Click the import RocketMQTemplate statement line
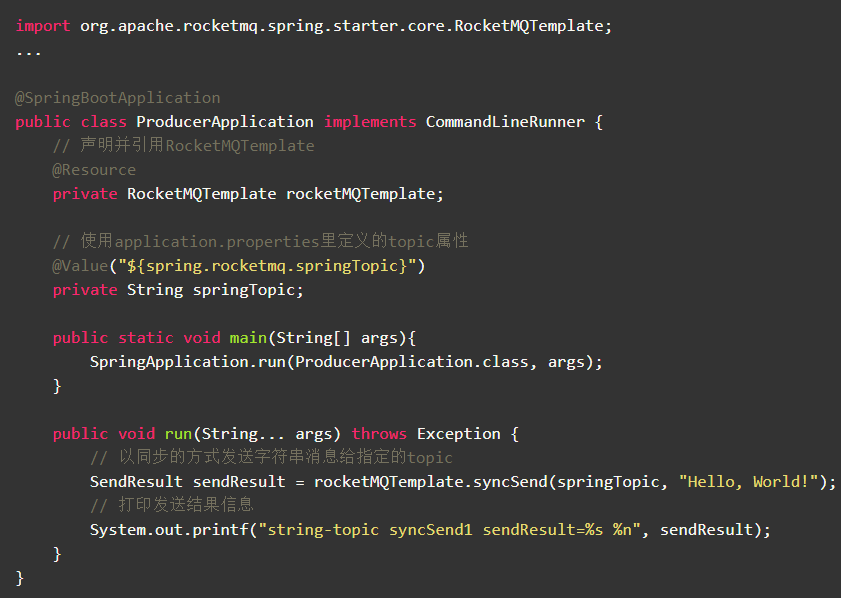The width and height of the screenshot is (841, 598). (x=313, y=26)
